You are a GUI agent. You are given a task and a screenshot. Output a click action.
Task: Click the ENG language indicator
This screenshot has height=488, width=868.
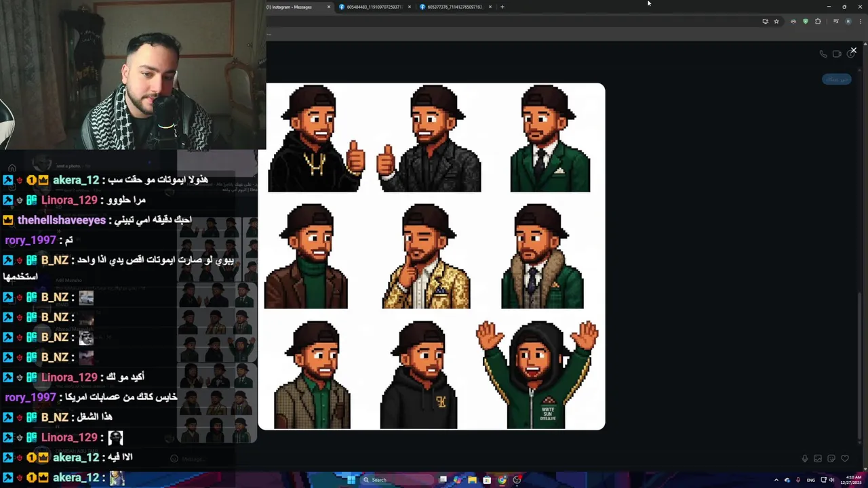pos(811,480)
